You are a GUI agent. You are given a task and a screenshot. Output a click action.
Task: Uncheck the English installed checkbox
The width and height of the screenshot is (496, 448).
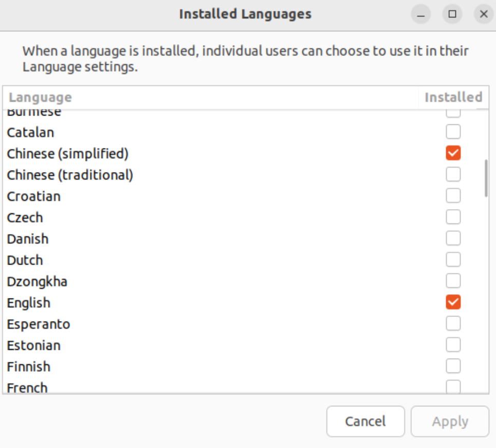453,303
